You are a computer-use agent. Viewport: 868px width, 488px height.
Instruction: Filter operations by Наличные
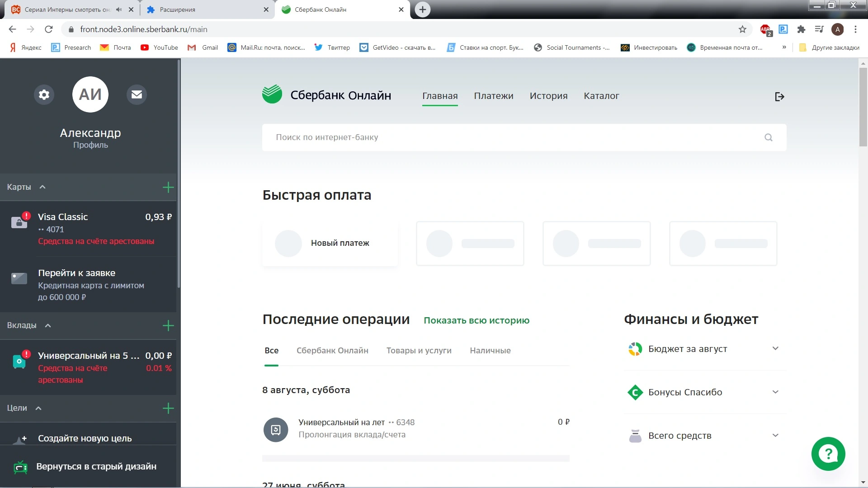point(490,351)
